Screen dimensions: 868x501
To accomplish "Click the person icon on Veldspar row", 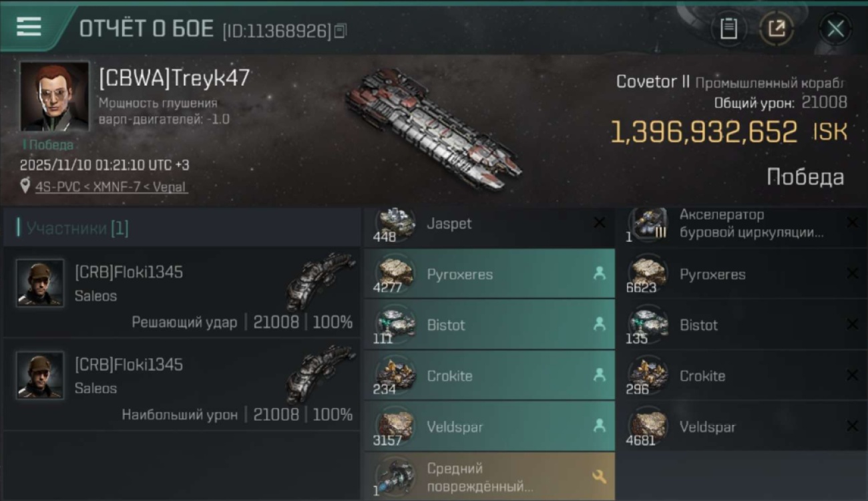I will [599, 426].
